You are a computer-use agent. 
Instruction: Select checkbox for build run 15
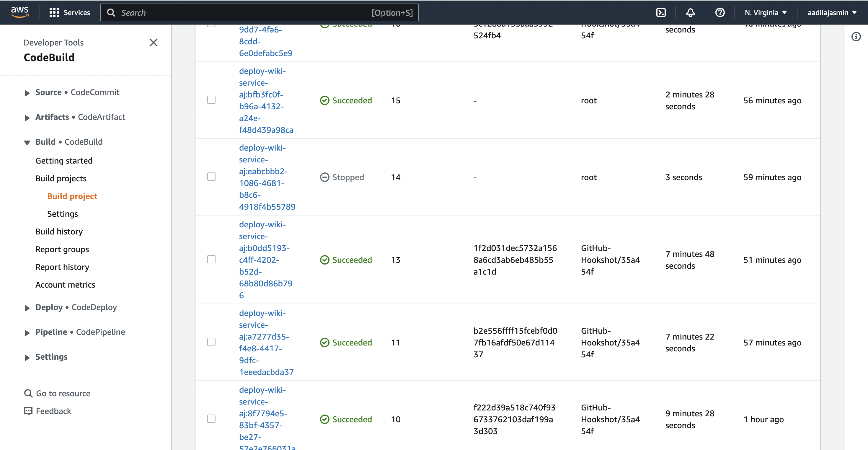(x=211, y=100)
